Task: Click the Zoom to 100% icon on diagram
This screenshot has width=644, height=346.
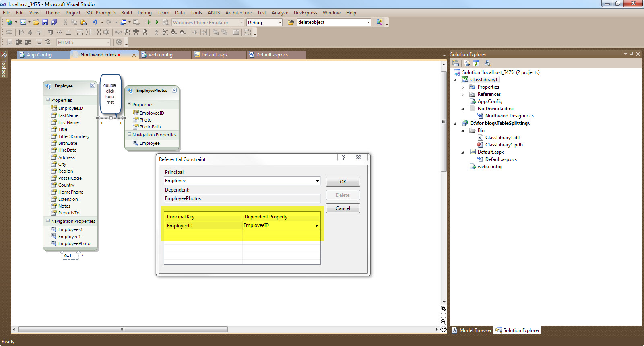Action: (x=444, y=315)
